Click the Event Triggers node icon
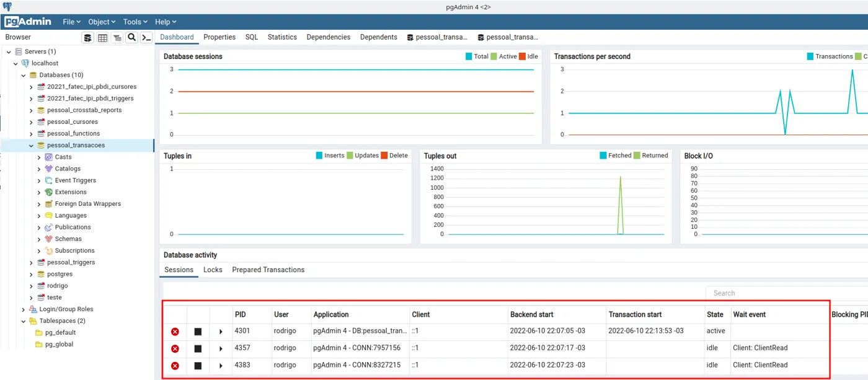The width and height of the screenshot is (868, 380). tap(48, 180)
